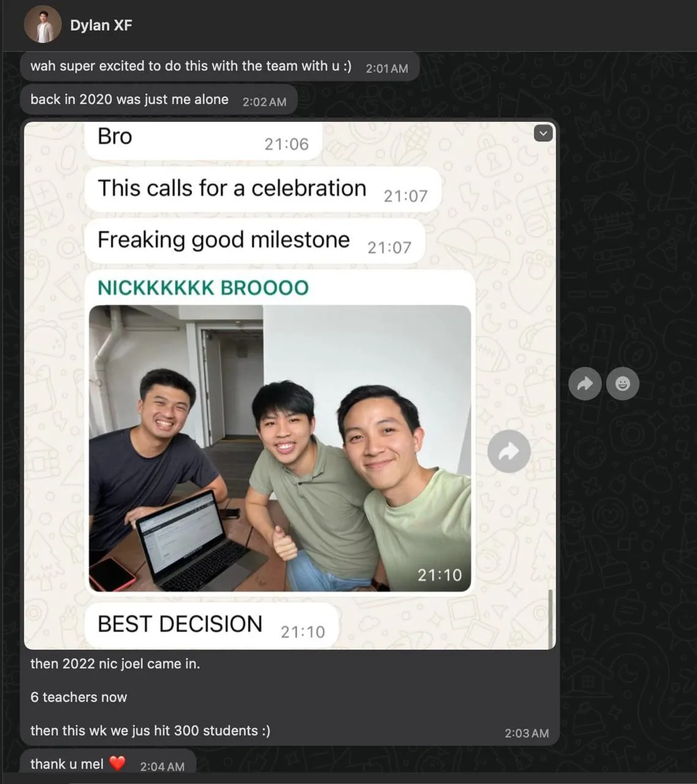
Task: Open the group selfie photo
Action: 280,448
